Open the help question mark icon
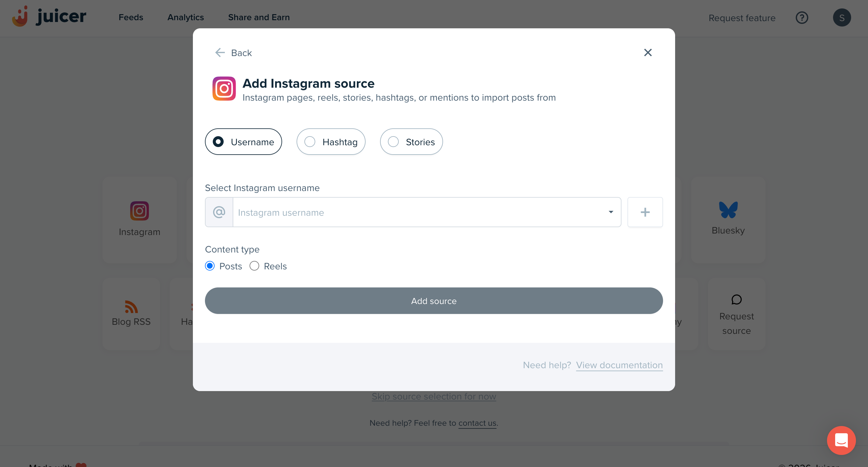The width and height of the screenshot is (868, 467). point(802,17)
